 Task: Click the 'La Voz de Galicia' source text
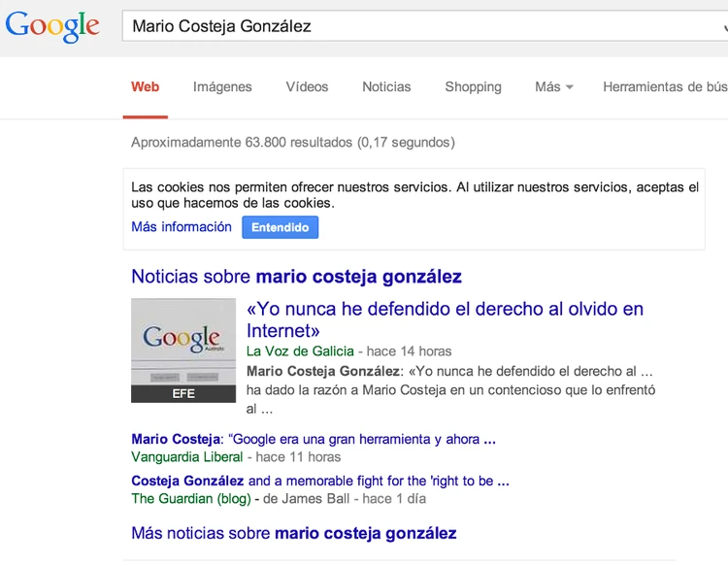[x=300, y=351]
